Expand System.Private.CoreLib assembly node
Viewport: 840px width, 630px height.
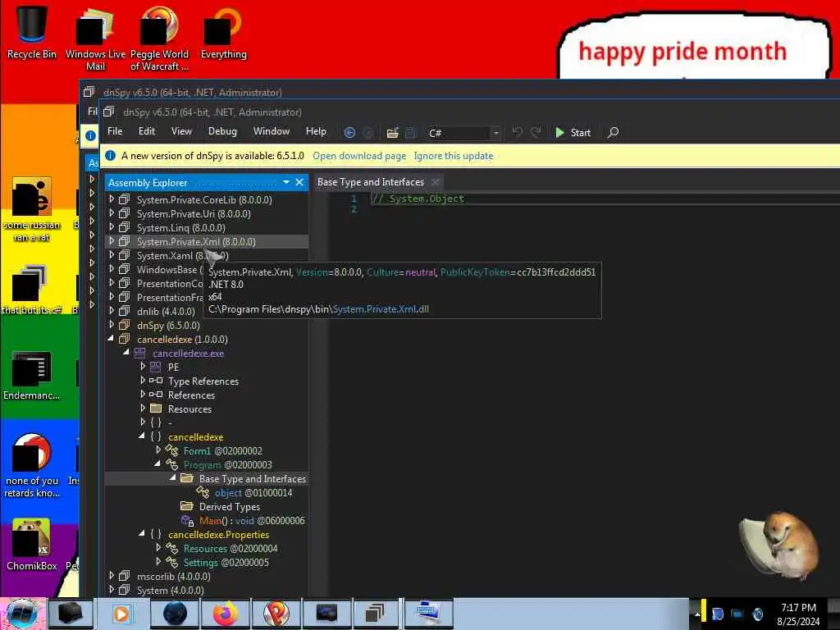(x=112, y=199)
